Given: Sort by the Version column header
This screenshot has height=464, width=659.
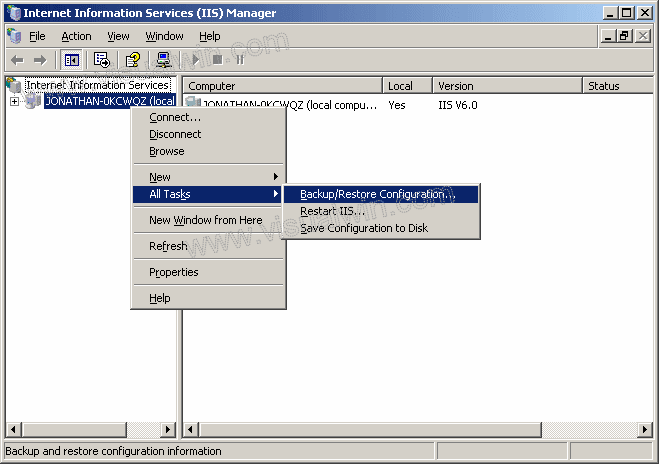Looking at the screenshot, I should [508, 86].
